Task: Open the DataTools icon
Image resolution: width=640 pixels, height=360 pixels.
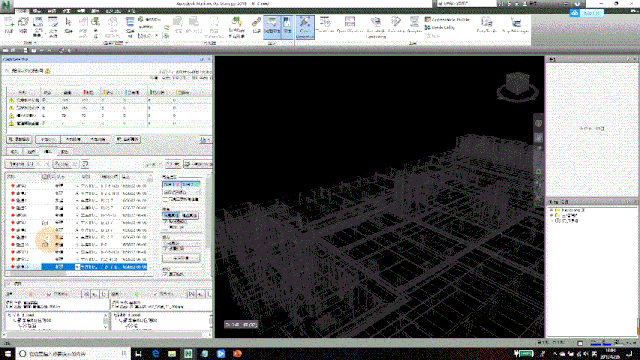Action: click(486, 24)
